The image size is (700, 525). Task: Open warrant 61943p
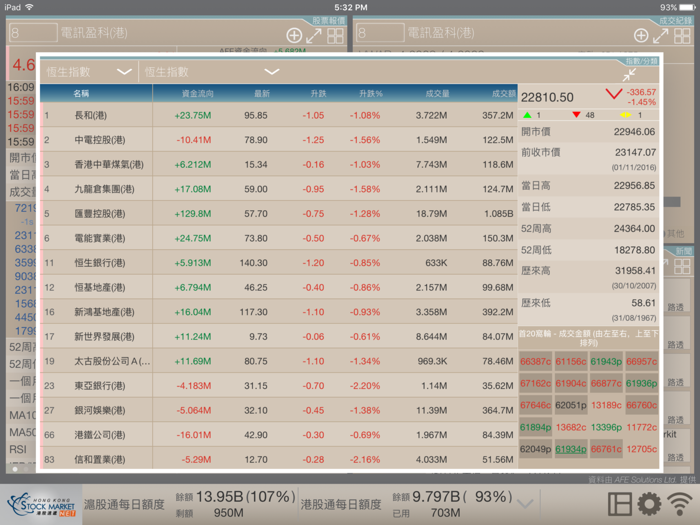(x=606, y=362)
